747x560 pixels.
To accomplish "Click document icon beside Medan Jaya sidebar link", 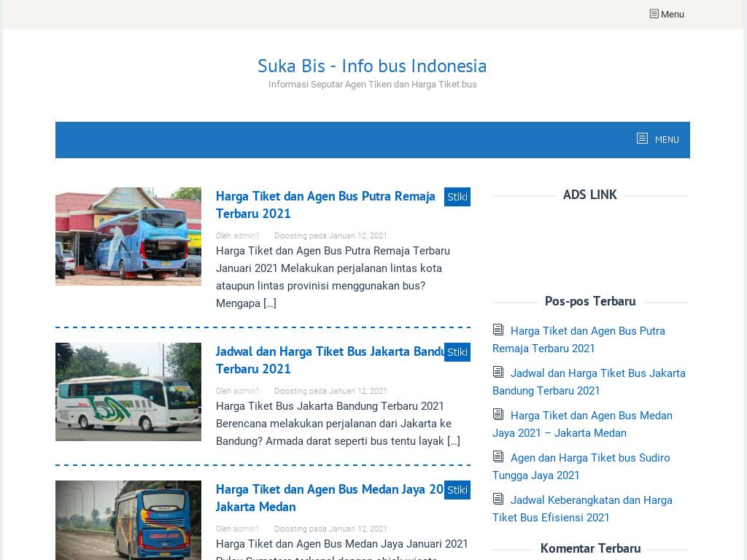I will pyautogui.click(x=498, y=415).
